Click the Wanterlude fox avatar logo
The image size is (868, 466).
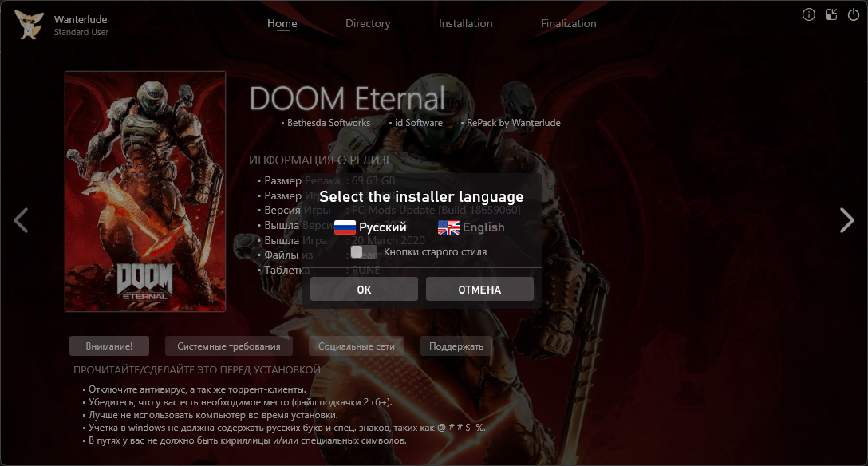click(x=29, y=25)
